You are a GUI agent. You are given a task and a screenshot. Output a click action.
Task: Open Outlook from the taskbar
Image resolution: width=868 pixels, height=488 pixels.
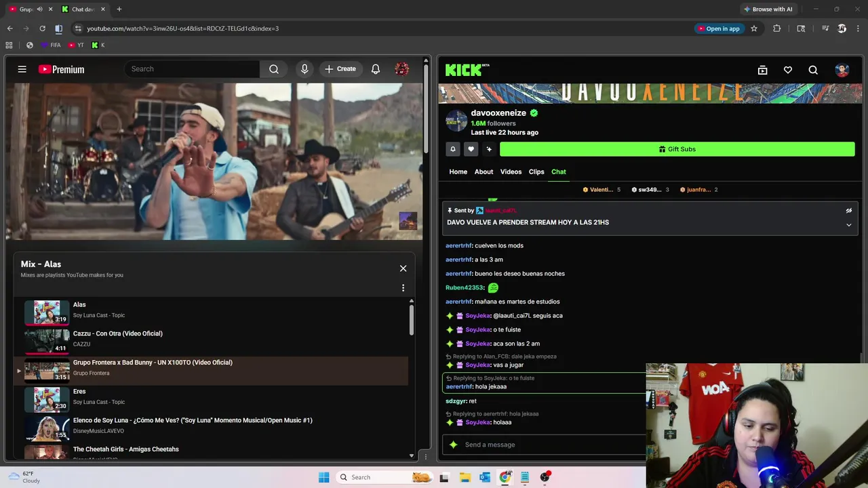point(485,477)
